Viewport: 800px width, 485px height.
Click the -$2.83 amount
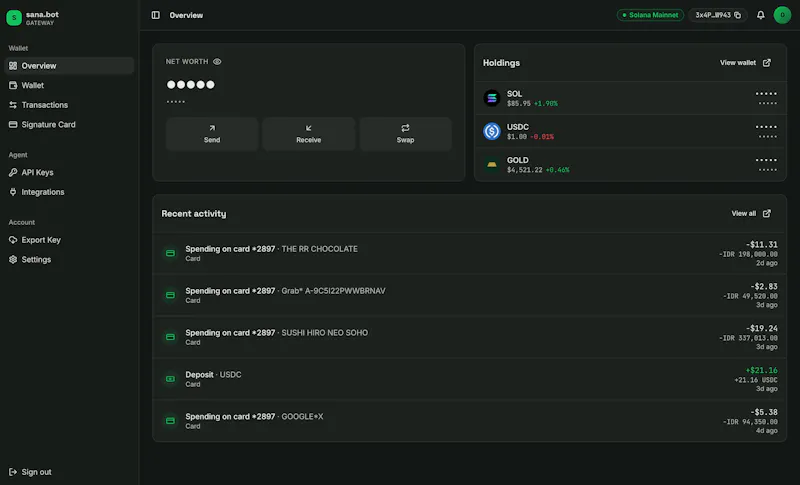coord(764,287)
